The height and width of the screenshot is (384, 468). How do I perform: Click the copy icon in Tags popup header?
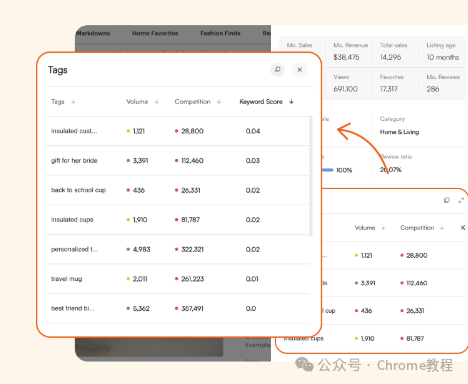[x=277, y=70]
